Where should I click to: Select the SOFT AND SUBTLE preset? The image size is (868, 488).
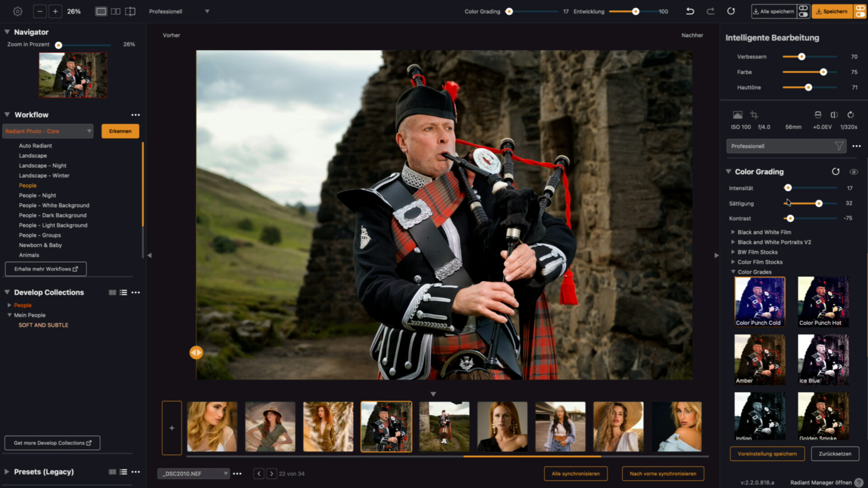click(x=43, y=325)
